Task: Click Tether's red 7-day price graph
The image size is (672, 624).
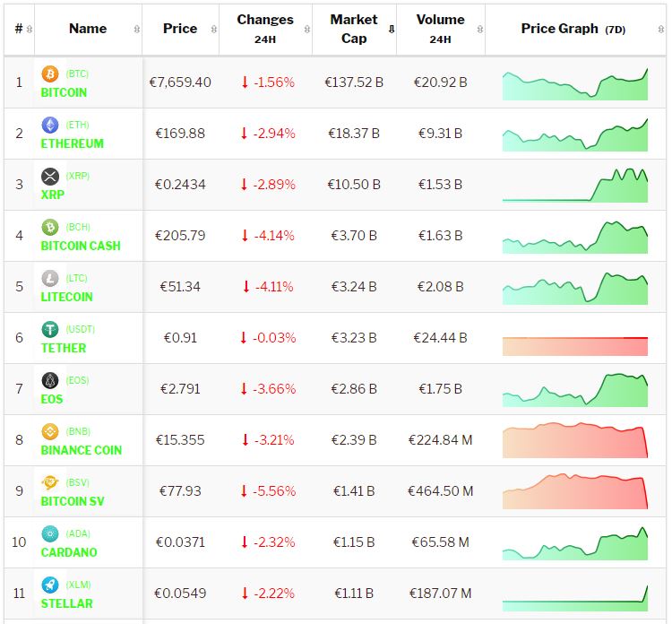Action: (x=574, y=345)
